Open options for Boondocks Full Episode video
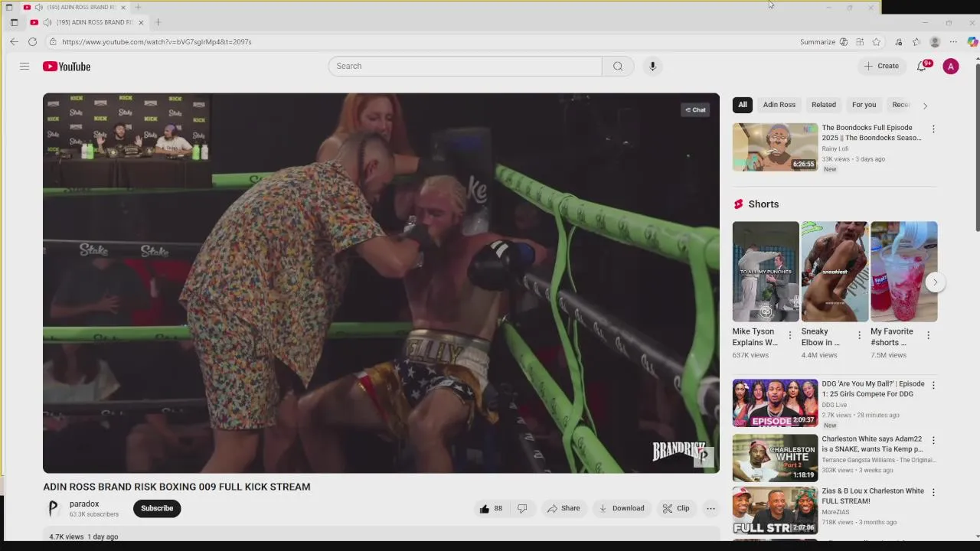The height and width of the screenshot is (551, 980). pyautogui.click(x=933, y=129)
